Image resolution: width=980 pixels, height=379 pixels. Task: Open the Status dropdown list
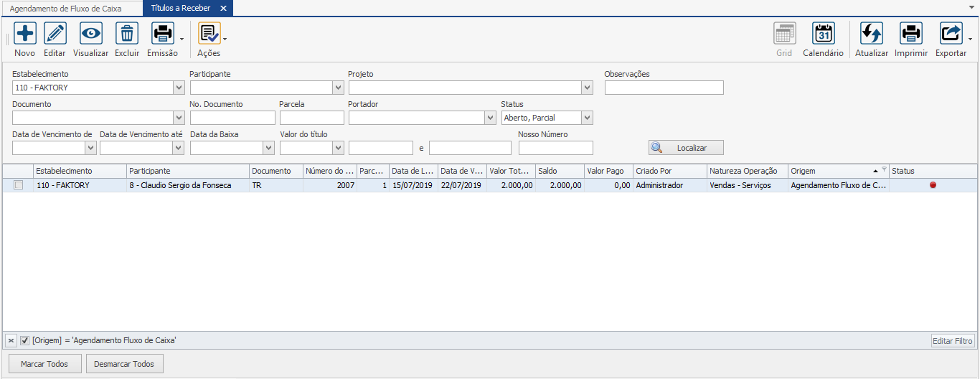click(x=587, y=118)
